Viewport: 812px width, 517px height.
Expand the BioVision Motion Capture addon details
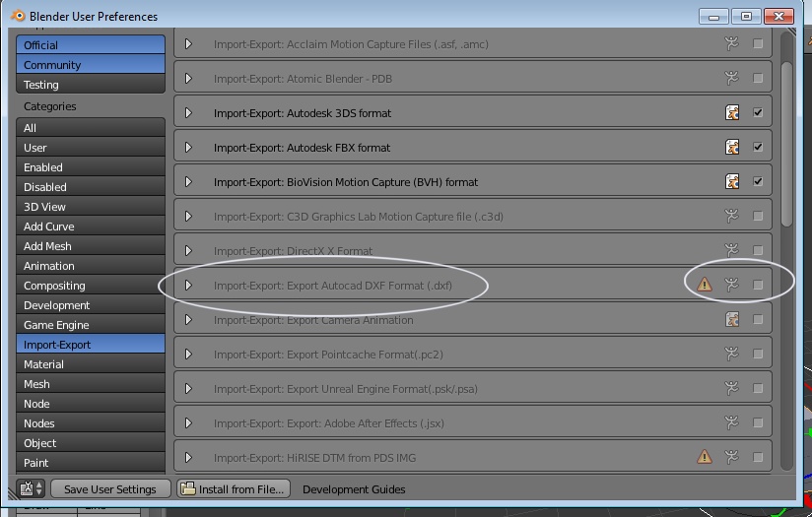click(188, 181)
